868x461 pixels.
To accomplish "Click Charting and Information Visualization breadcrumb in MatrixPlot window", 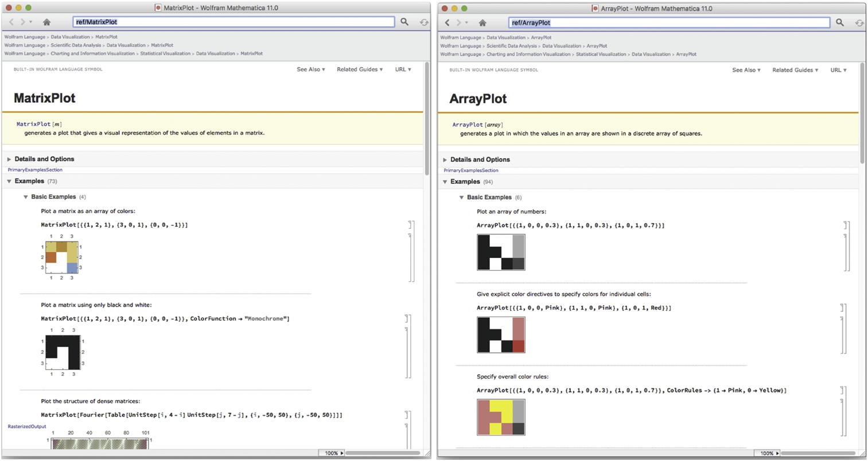I will point(94,53).
